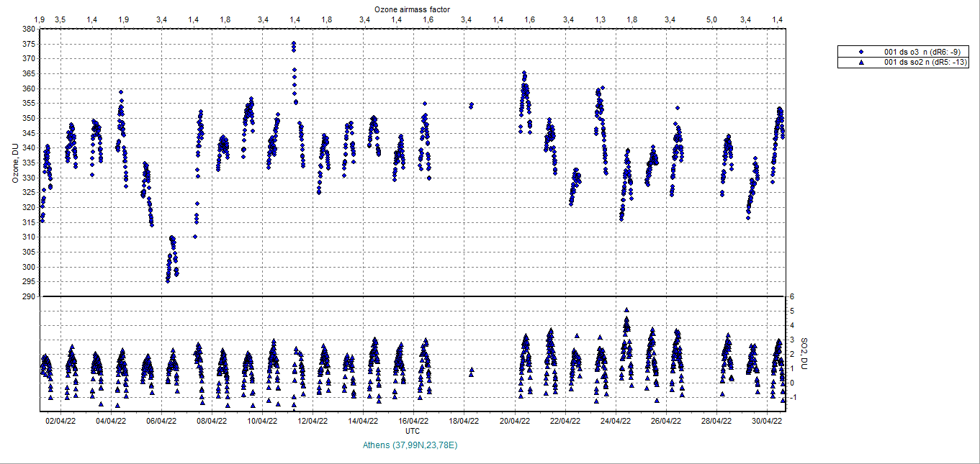Click the 12/04/22 date tick label
This screenshot has width=980, height=464.
[313, 422]
